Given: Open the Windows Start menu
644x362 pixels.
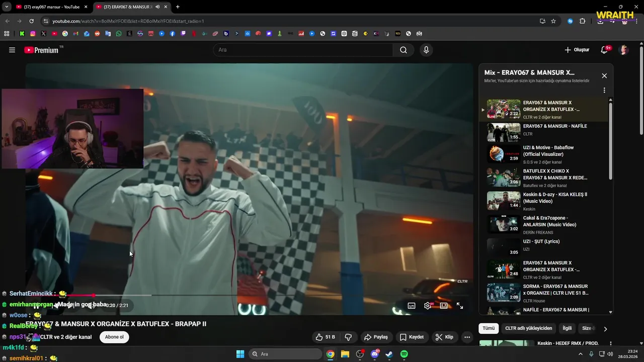Looking at the screenshot, I should [240, 354].
